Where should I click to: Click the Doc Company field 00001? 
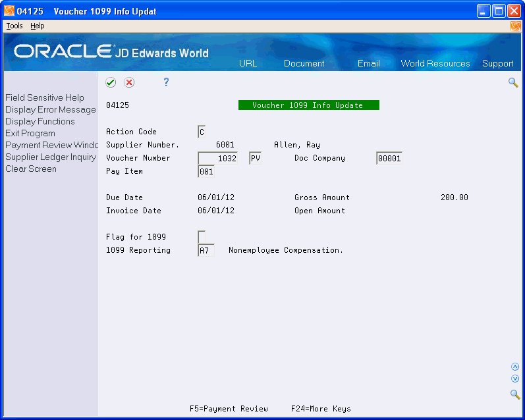(389, 158)
